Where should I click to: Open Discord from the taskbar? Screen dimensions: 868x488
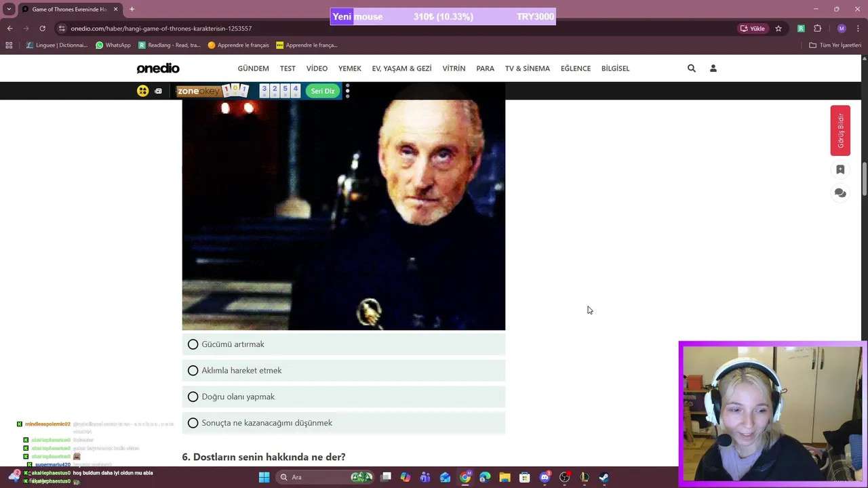[x=545, y=477]
